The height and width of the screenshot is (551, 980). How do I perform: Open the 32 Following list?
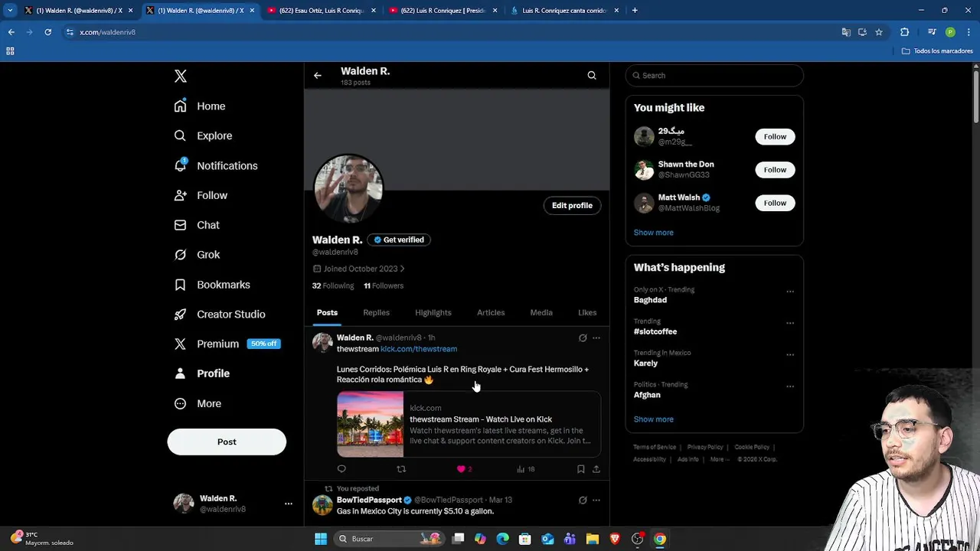pyautogui.click(x=333, y=285)
